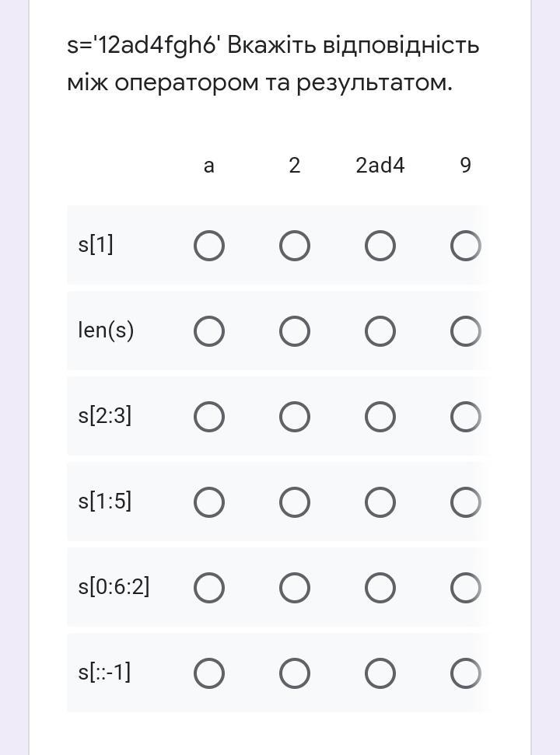Pick '2ad4' for the s[0:6:2] row
Screen dimensions: 560x755
click(380, 587)
